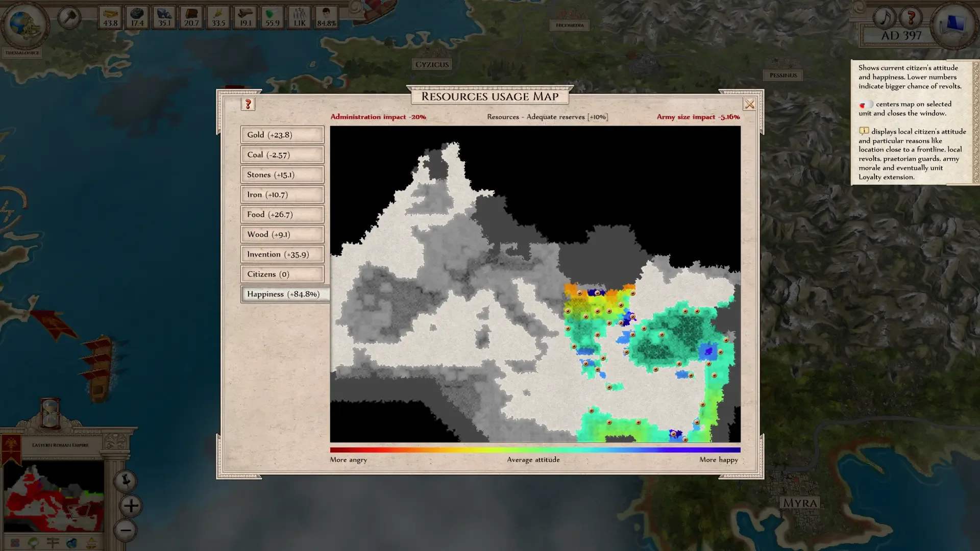Select the Happiness (+84.8%) tab

pos(284,294)
